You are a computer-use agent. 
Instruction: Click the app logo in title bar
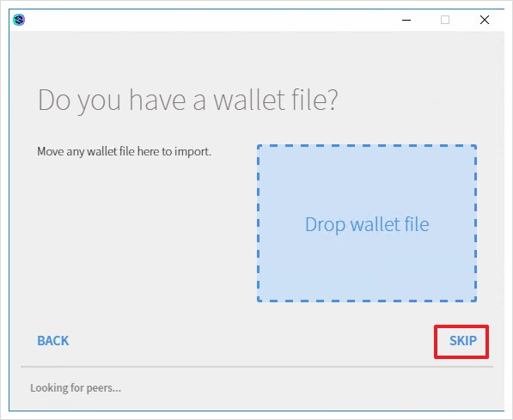(x=19, y=20)
